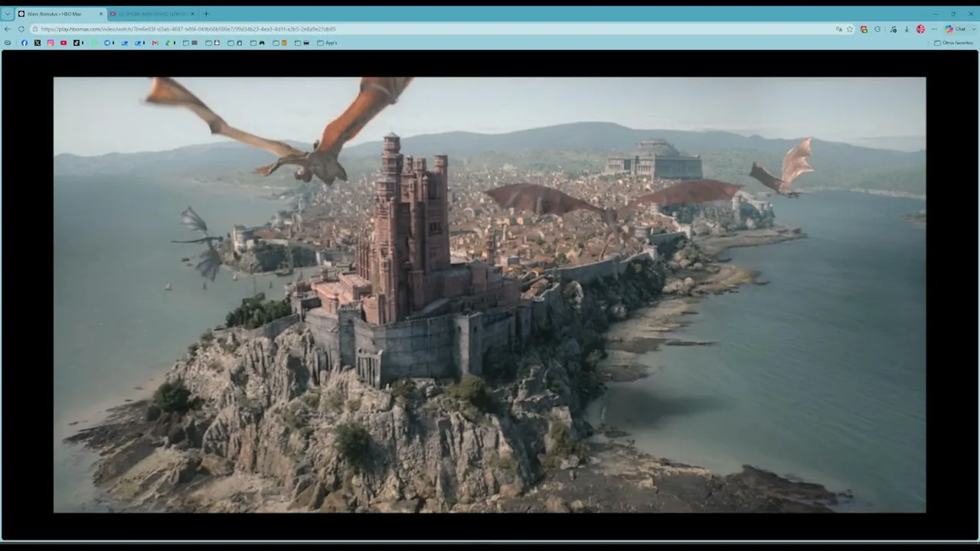The image size is (980, 551).
Task: Switch to the Alien: Romulus HBO Max tab
Action: point(60,14)
